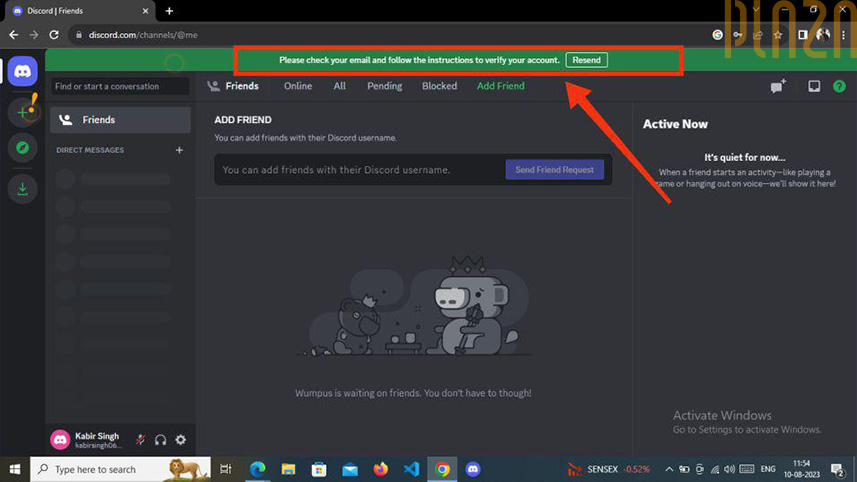Screen dimensions: 857x482
Task: Open Blocked users tab
Action: click(439, 86)
